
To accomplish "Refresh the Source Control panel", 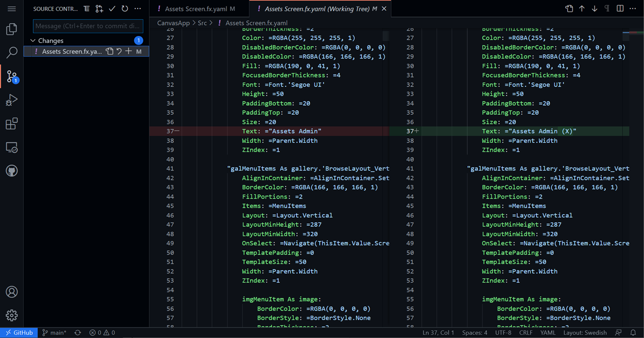I will point(125,9).
